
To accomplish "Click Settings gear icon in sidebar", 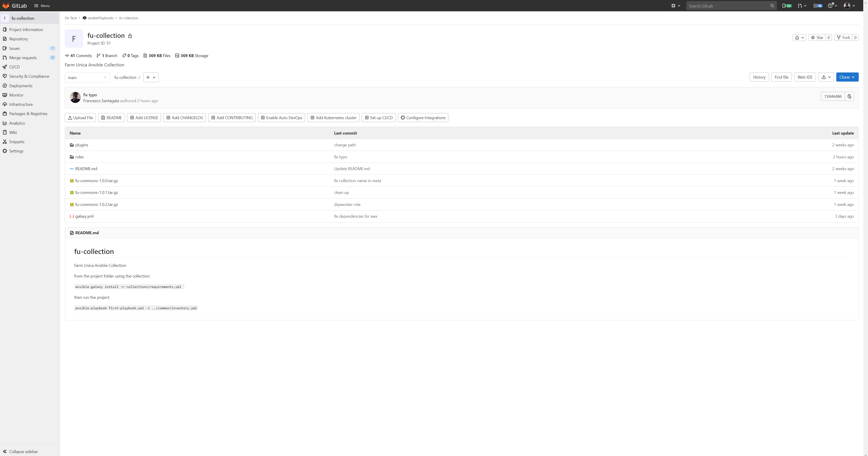I will click(x=5, y=151).
